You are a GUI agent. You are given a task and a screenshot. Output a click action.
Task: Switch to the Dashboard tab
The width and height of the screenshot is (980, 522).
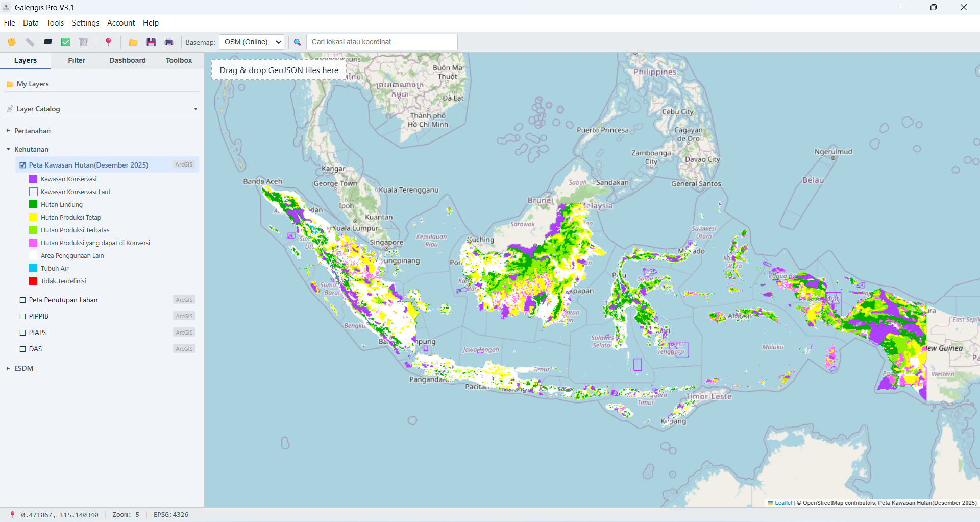tap(127, 60)
